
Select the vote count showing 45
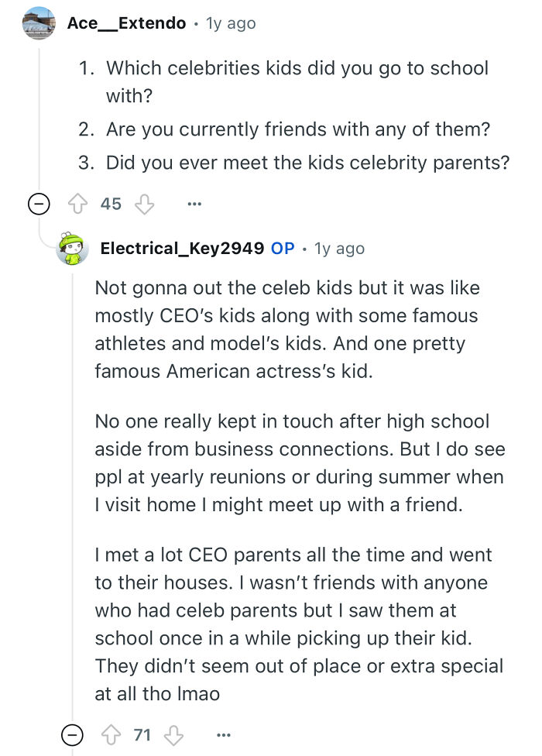tap(110, 203)
